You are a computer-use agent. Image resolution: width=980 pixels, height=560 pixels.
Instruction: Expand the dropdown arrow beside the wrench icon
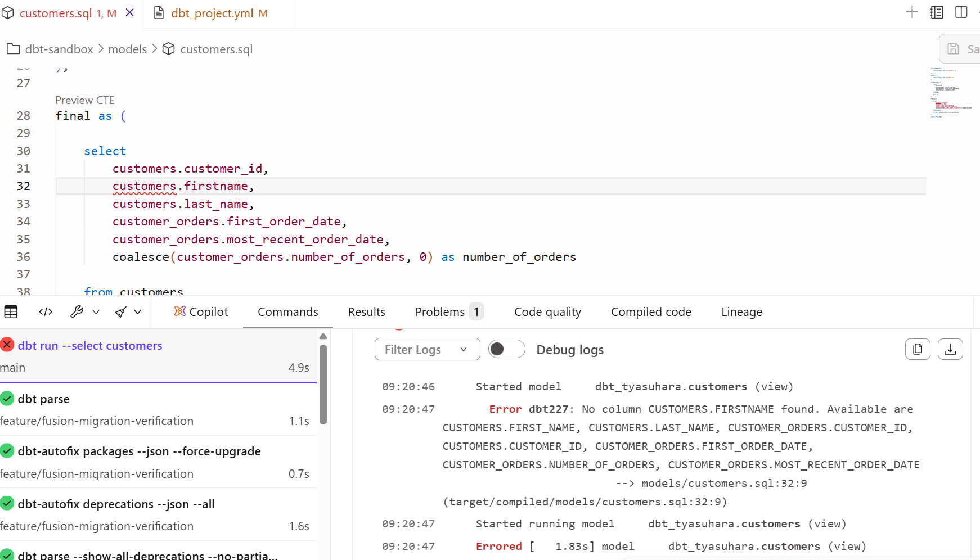(x=96, y=312)
